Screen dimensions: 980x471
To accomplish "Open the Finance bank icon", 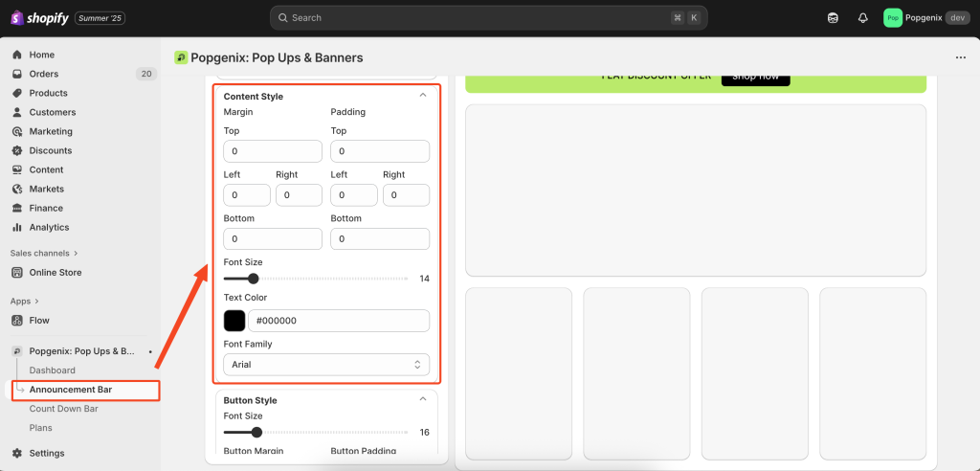I will pos(17,208).
